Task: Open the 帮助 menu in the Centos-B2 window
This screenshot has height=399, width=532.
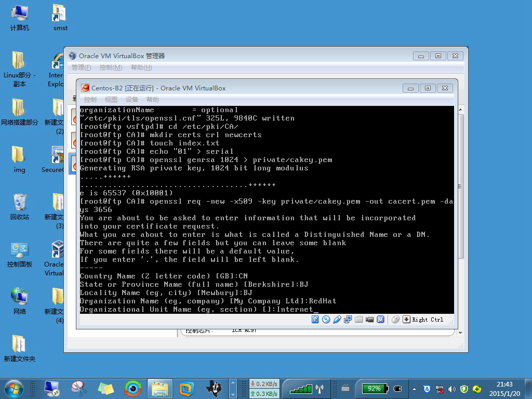Action: coord(153,99)
